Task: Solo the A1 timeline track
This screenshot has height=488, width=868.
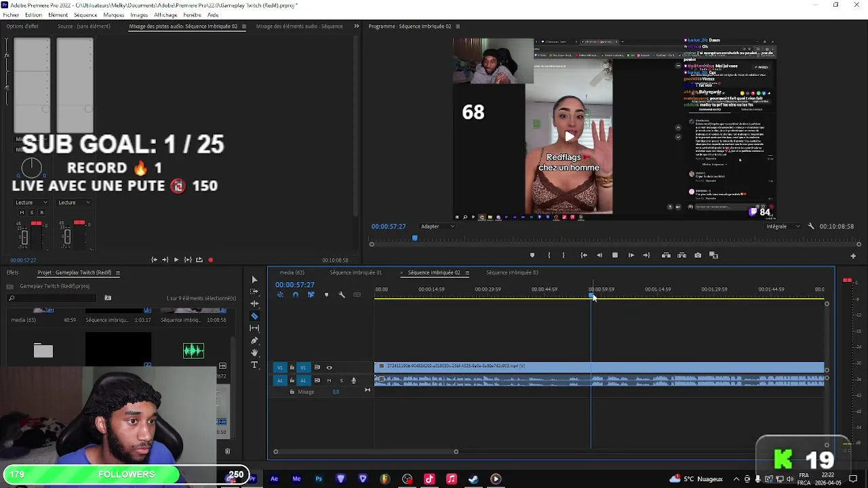Action: coord(341,380)
